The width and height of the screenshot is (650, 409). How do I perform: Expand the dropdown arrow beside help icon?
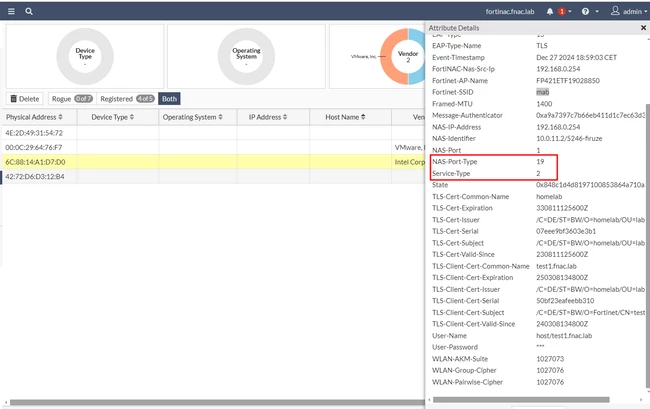tap(597, 11)
